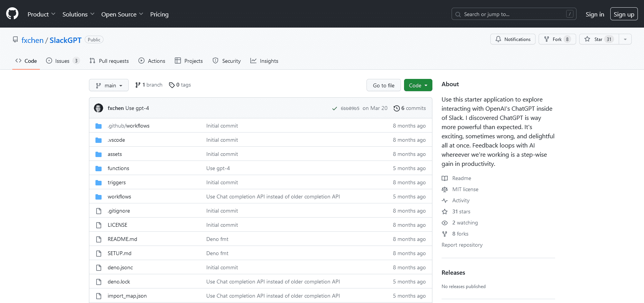The width and height of the screenshot is (644, 303).
Task: Open the star lists dropdown arrow
Action: point(625,39)
